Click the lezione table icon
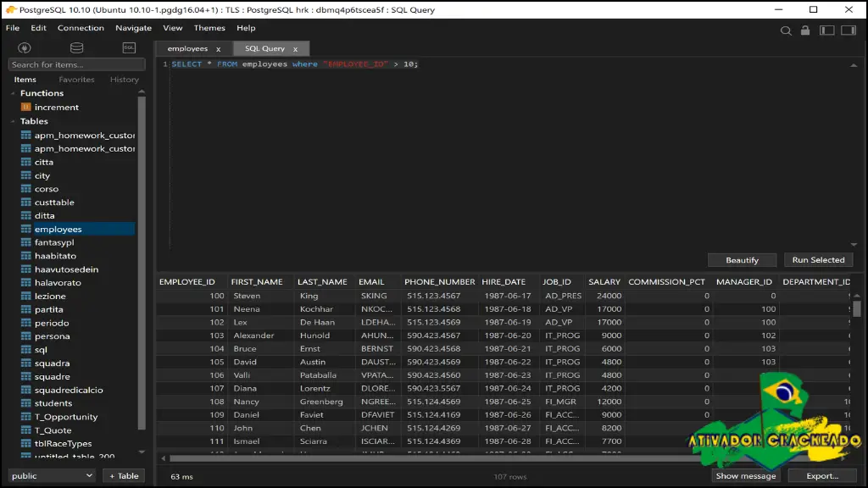The height and width of the screenshot is (488, 868). pyautogui.click(x=26, y=296)
